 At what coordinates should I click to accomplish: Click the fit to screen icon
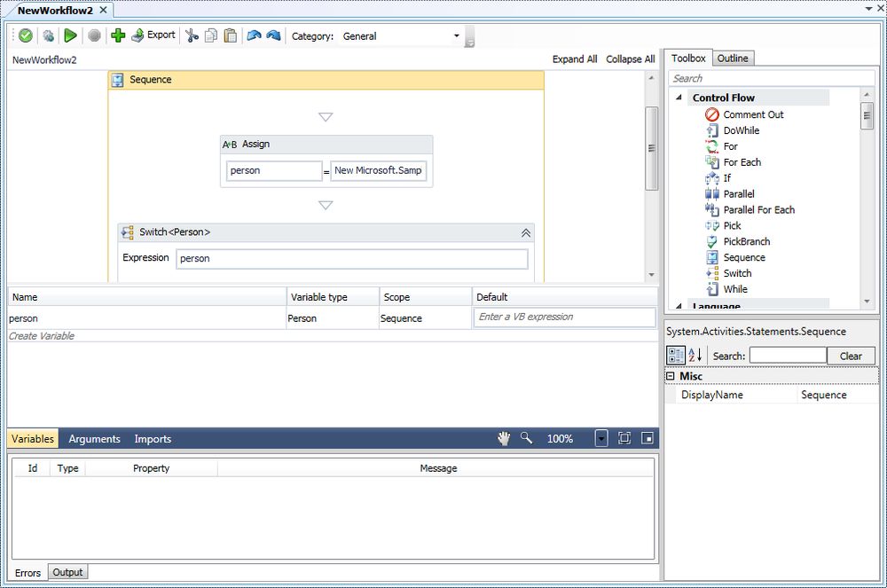click(x=624, y=438)
